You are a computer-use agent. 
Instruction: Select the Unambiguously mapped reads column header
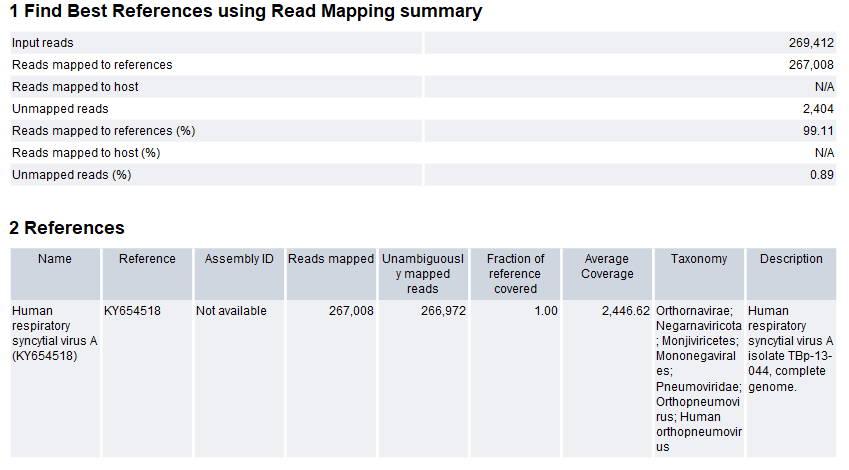click(x=423, y=274)
